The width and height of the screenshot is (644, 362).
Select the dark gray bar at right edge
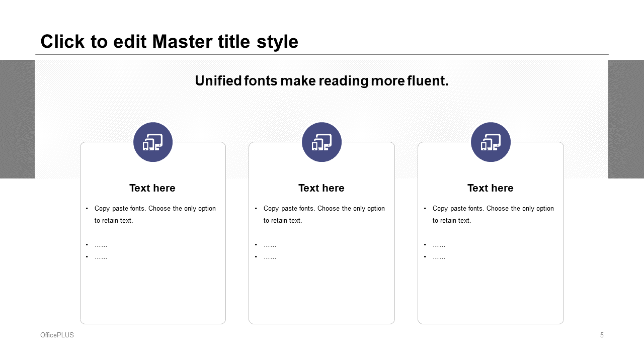(626, 119)
